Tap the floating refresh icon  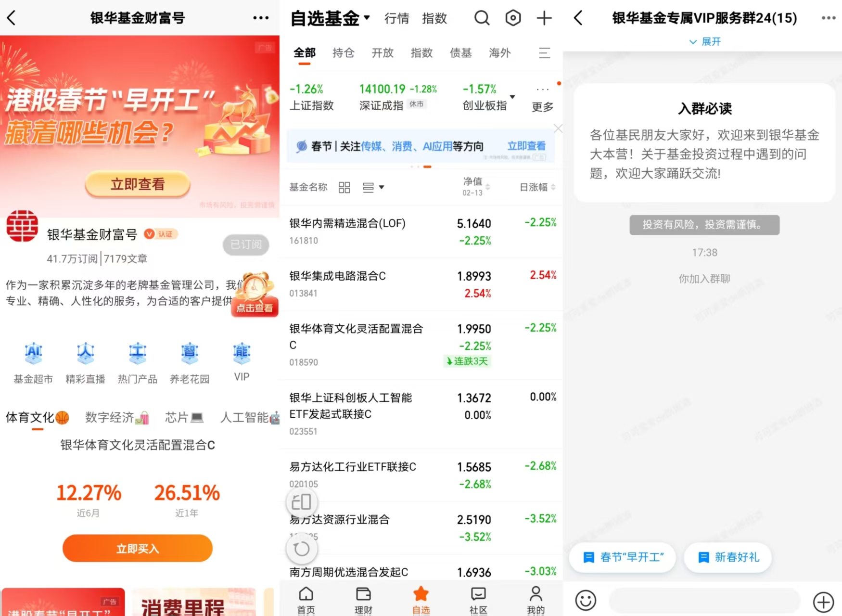302,548
